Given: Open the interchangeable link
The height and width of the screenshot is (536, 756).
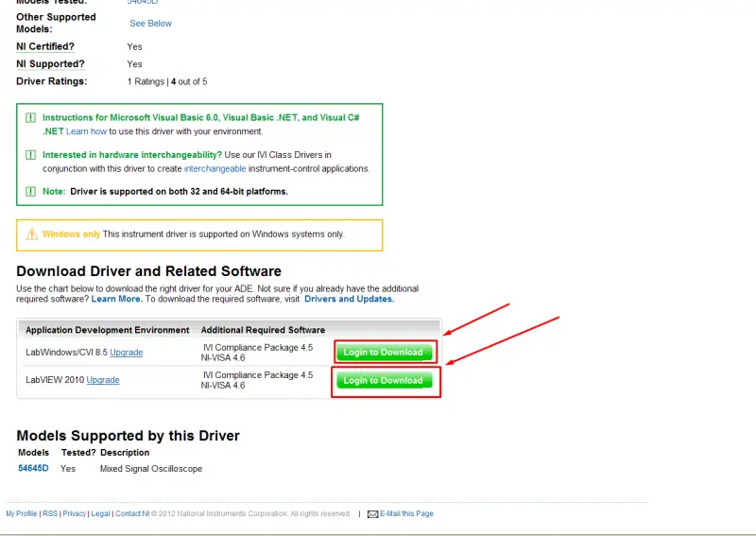Looking at the screenshot, I should (x=215, y=169).
